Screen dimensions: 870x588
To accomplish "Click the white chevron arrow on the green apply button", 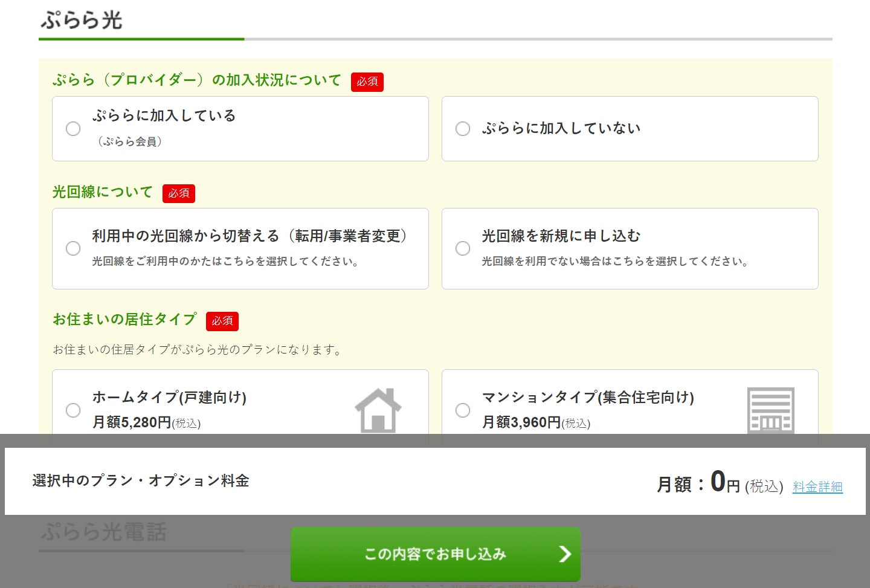I will point(565,554).
